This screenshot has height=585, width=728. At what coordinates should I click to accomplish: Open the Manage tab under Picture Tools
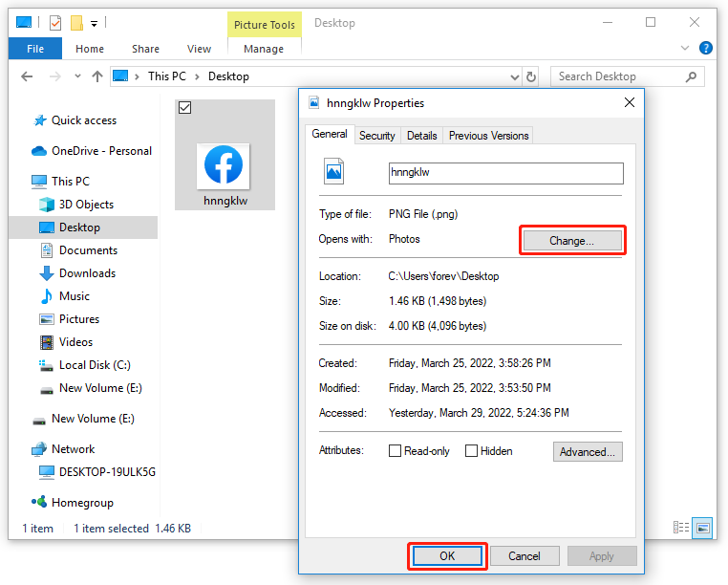264,49
